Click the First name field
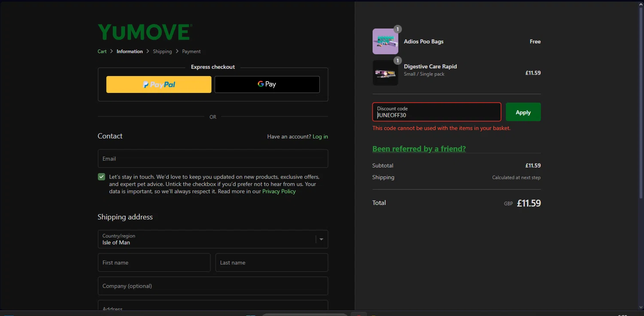 pyautogui.click(x=154, y=262)
